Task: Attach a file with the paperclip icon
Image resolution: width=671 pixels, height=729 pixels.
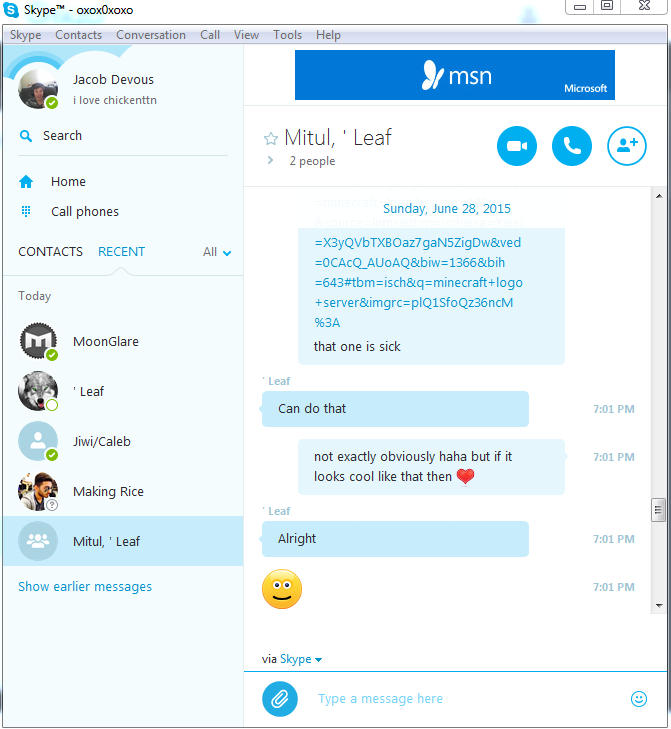Action: 279,699
